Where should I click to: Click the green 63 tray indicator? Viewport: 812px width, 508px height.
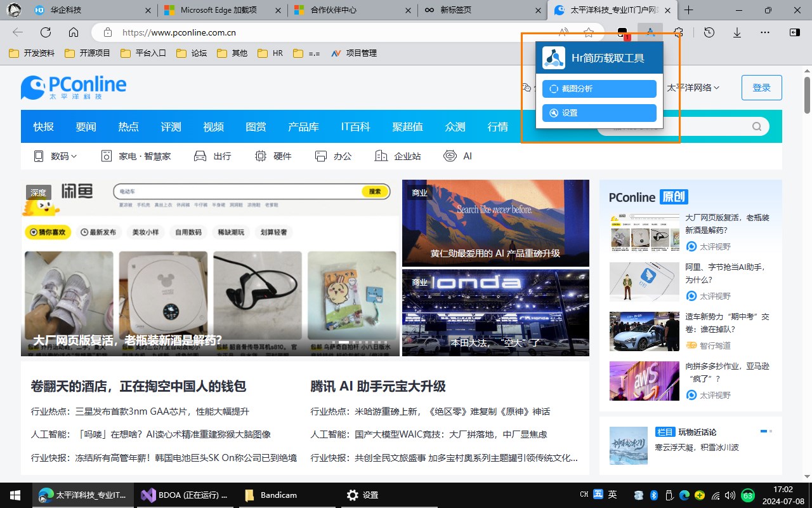pos(748,495)
